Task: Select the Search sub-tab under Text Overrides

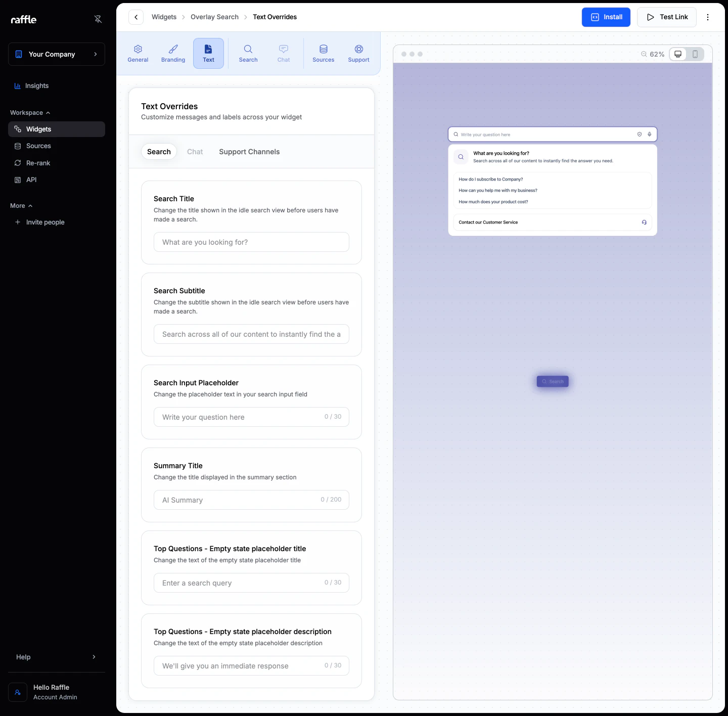Action: pos(159,152)
